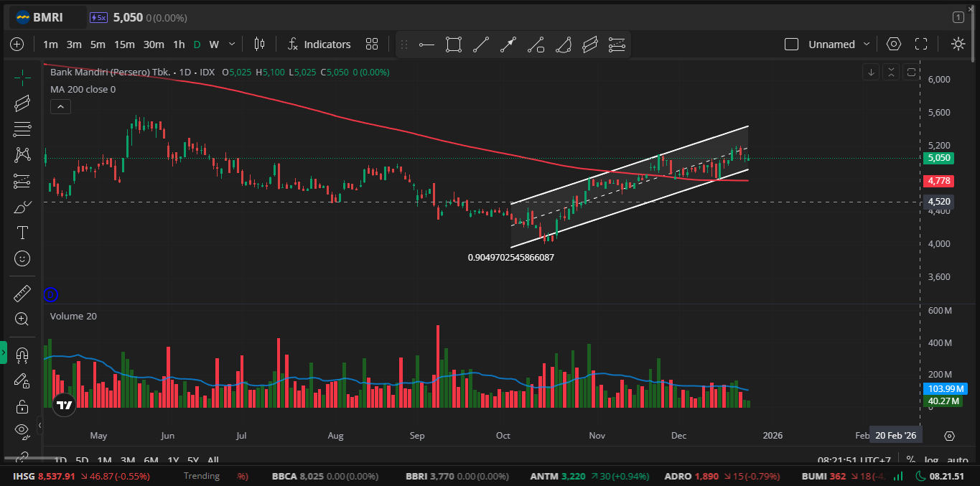Click the 5x leverage badge
This screenshot has width=980, height=486.
coord(98,17)
